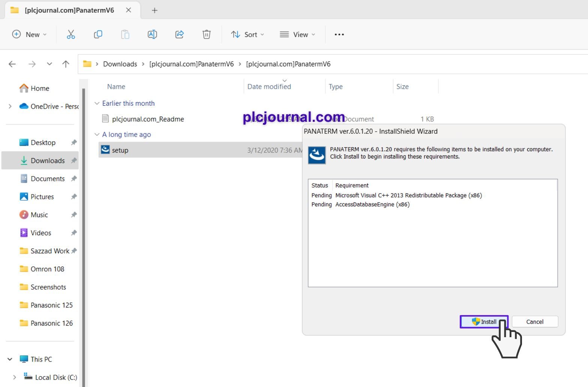The width and height of the screenshot is (588, 387).
Task: Expand the Local Disk (C:) node
Action: (x=15, y=377)
